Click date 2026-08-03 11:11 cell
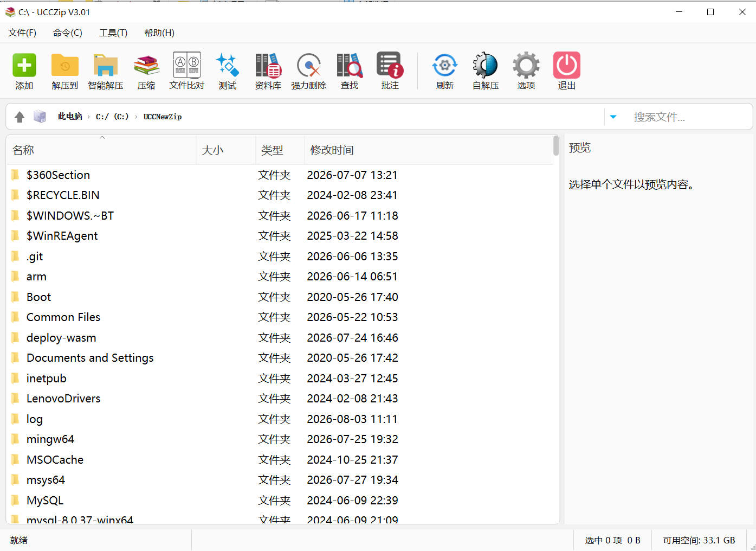The image size is (756, 551). 352,419
